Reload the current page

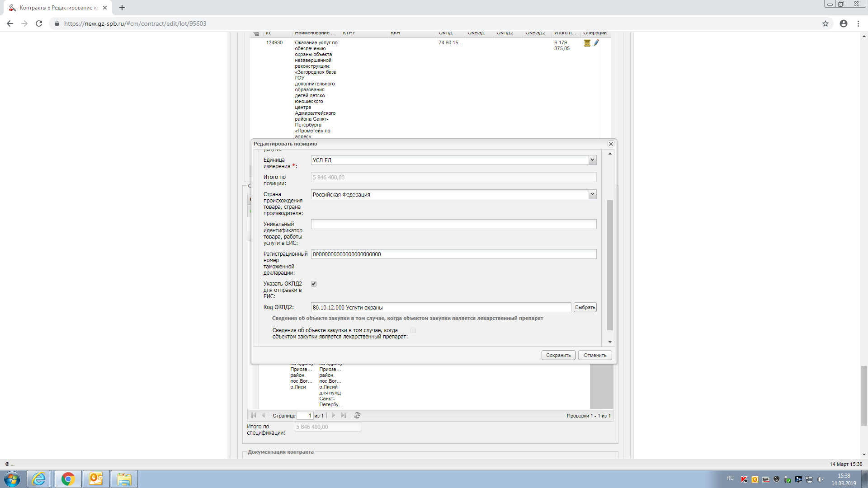click(x=39, y=23)
